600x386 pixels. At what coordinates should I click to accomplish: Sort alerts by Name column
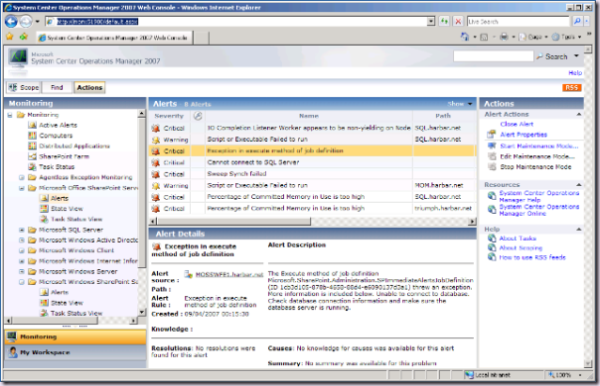click(309, 116)
